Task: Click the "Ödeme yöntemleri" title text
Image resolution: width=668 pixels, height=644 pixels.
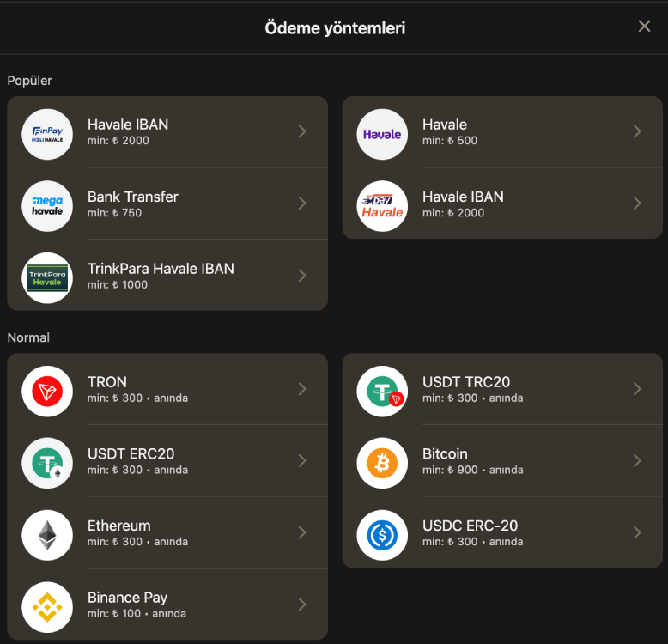Action: [335, 28]
